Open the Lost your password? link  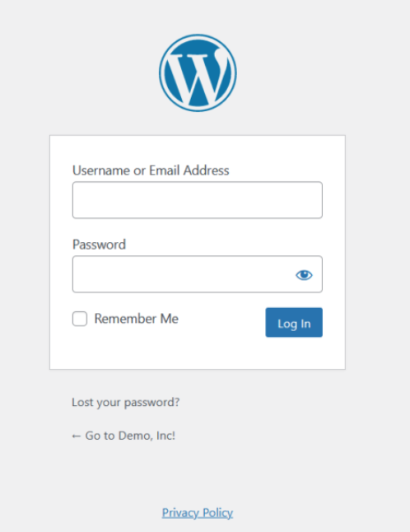[126, 403]
